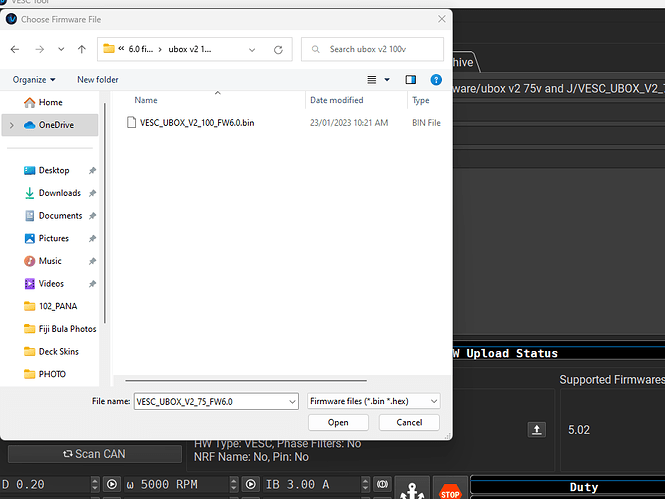Screen dimensions: 665x499
Task: Unpin Downloads via its pin icon
Action: coord(92,193)
